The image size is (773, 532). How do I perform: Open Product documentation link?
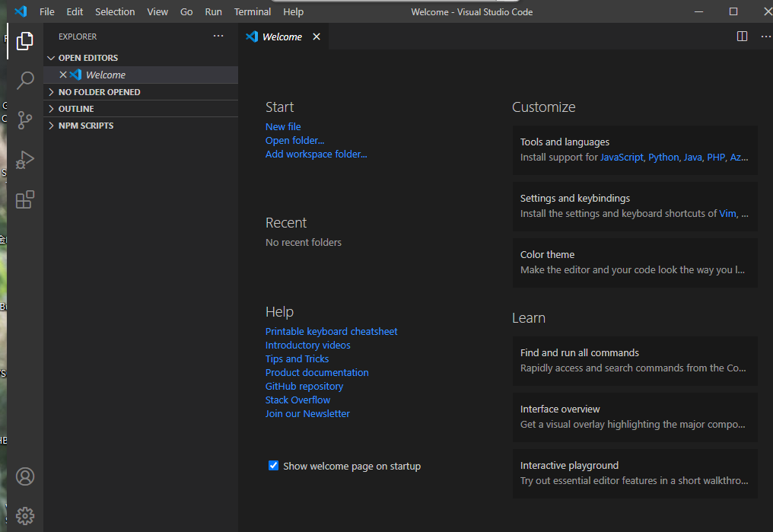coord(317,373)
